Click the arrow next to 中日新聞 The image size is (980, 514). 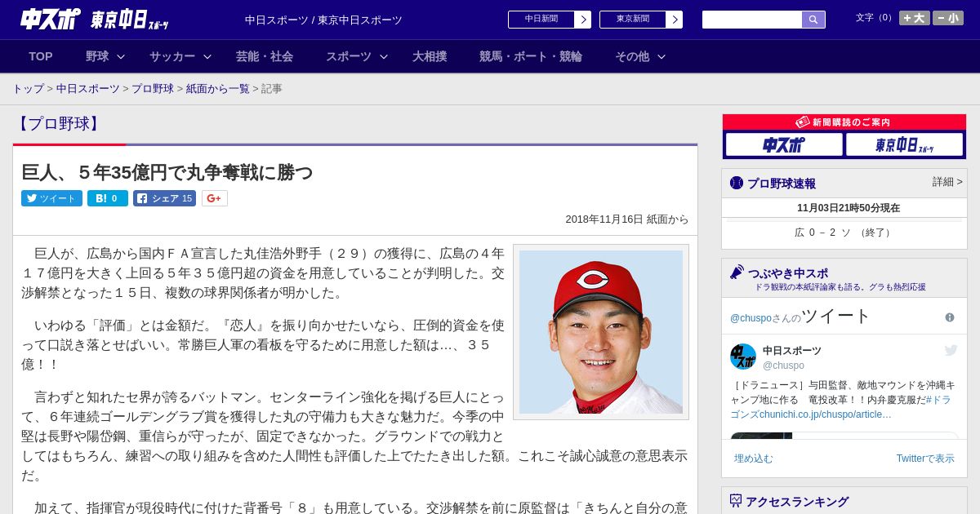583,20
